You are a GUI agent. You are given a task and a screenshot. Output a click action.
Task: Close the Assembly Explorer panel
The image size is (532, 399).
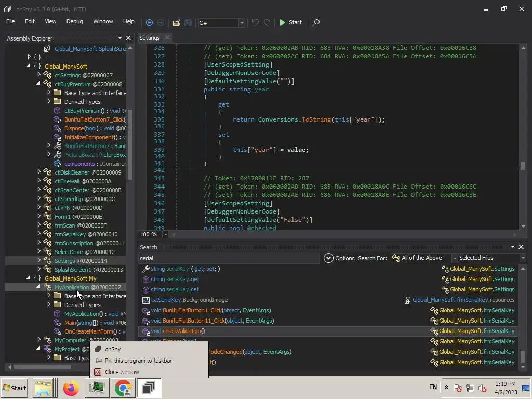(x=128, y=38)
